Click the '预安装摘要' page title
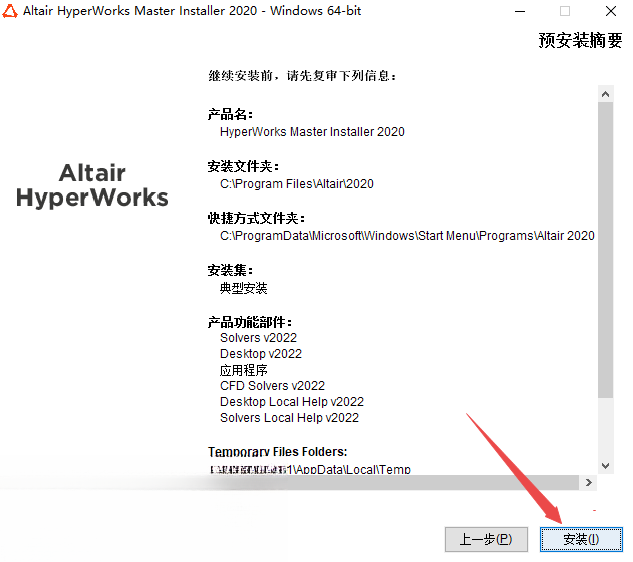 [x=580, y=40]
